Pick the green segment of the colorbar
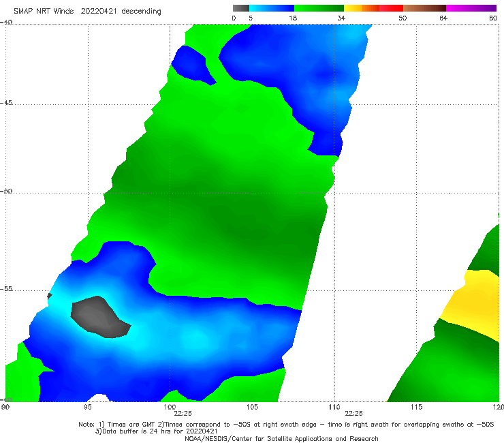 click(x=319, y=8)
